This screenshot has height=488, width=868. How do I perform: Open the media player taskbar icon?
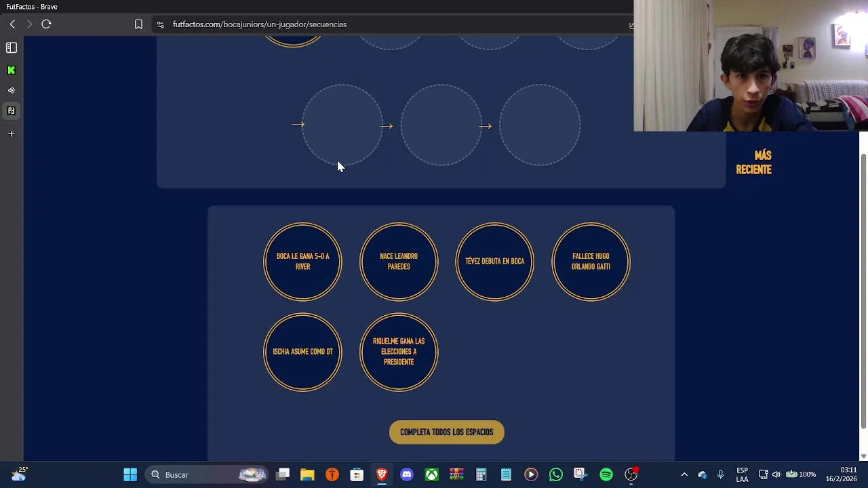click(x=531, y=474)
